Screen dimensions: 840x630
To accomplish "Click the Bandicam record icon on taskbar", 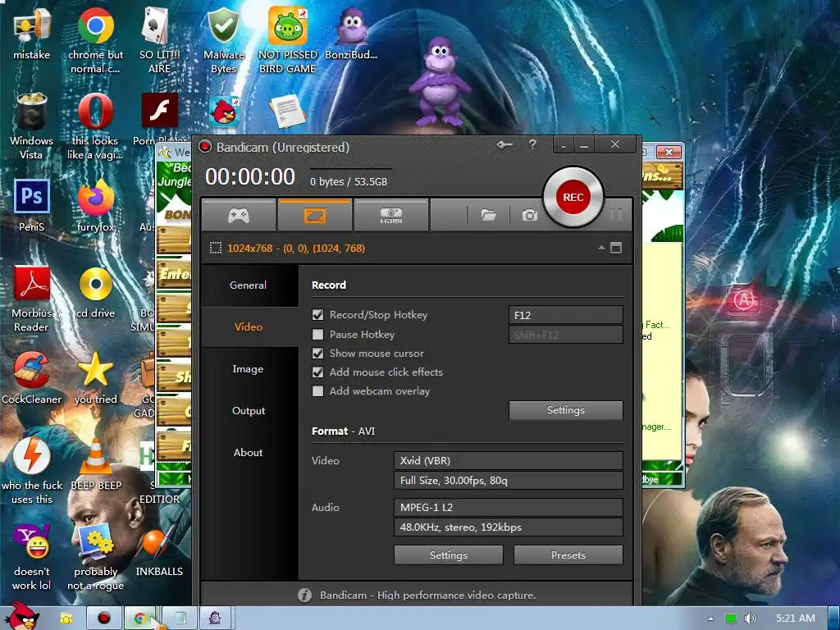I will tap(103, 619).
